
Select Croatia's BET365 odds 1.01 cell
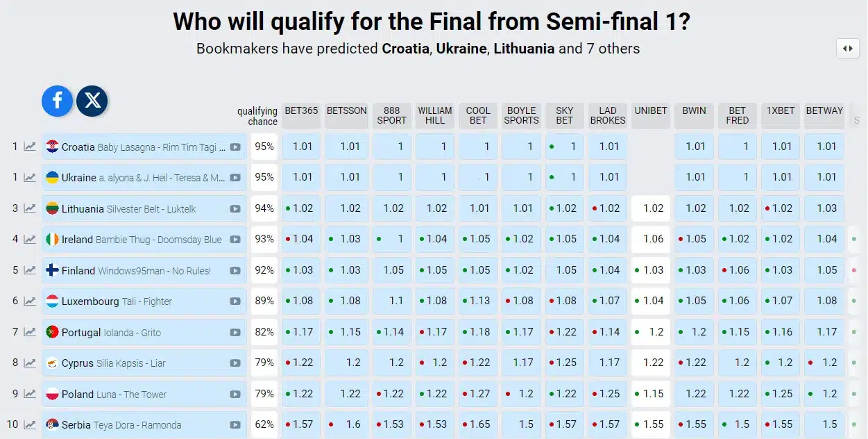tap(301, 147)
